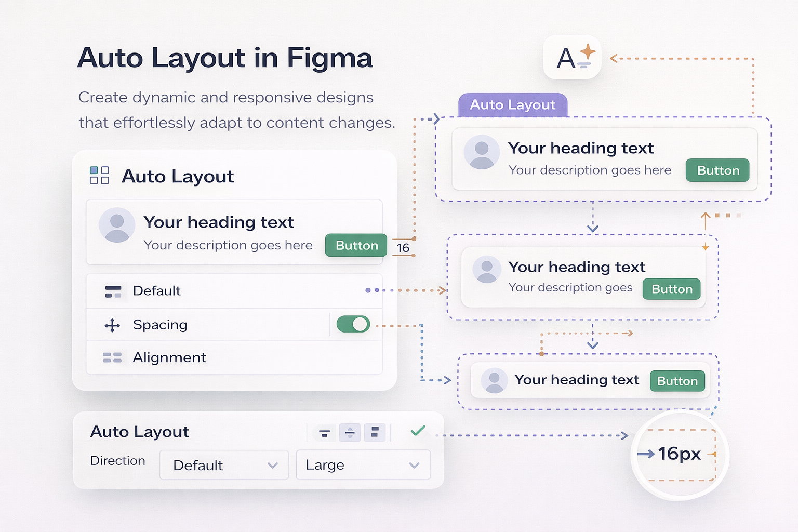Select the align center icon in bottom bar
The height and width of the screenshot is (532, 798).
click(350, 432)
